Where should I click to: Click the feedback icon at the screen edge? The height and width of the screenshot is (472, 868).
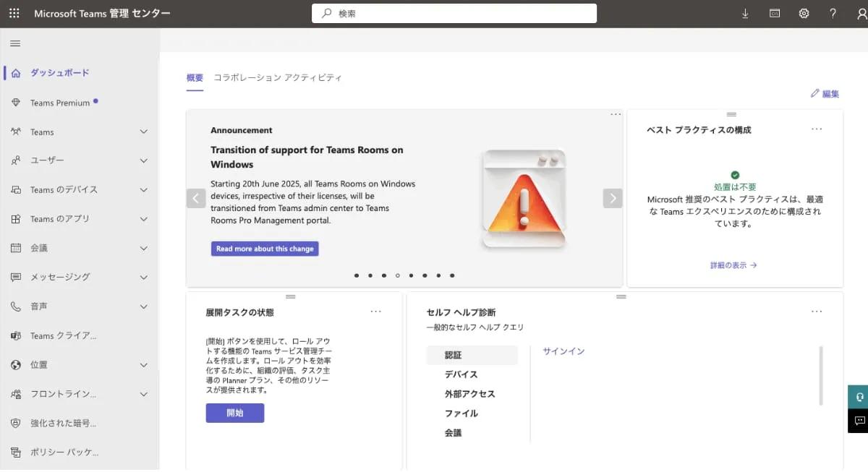pos(859,421)
